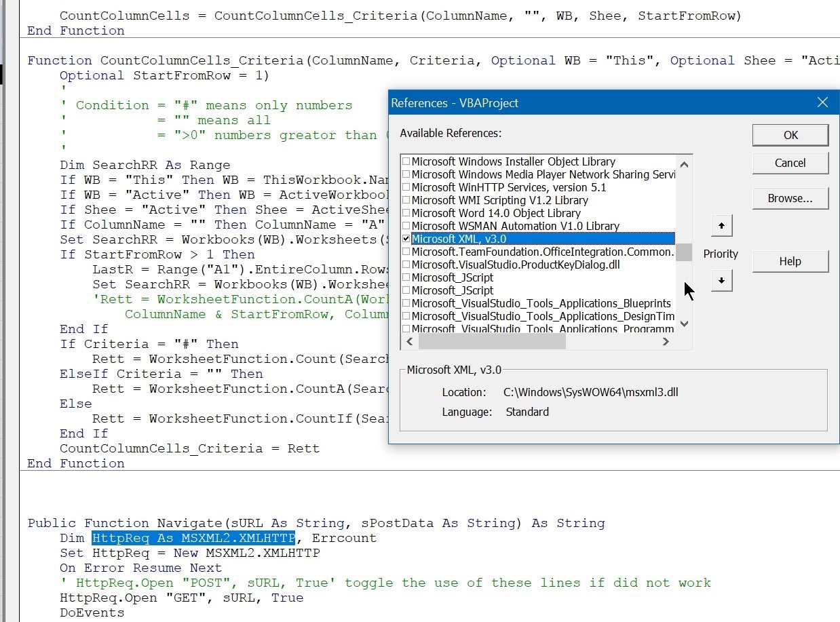Viewport: 840px width, 622px height.
Task: Select Microsoft.VisualStudio.ProductKeyDialog.dll list item
Action: point(515,265)
